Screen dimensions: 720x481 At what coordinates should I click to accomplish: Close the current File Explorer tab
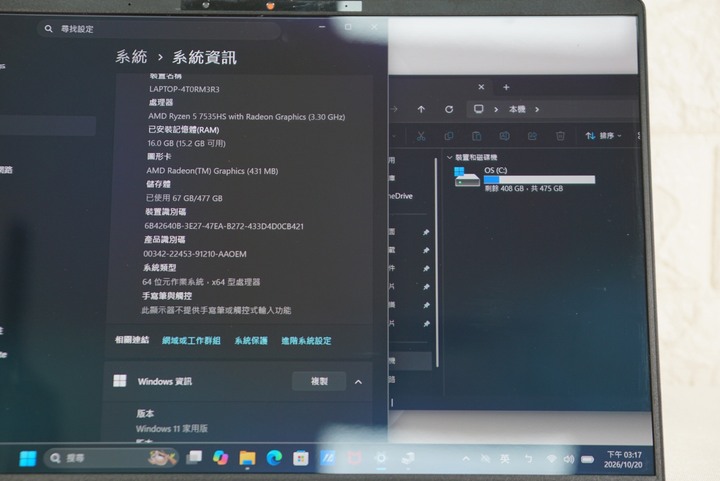point(481,87)
